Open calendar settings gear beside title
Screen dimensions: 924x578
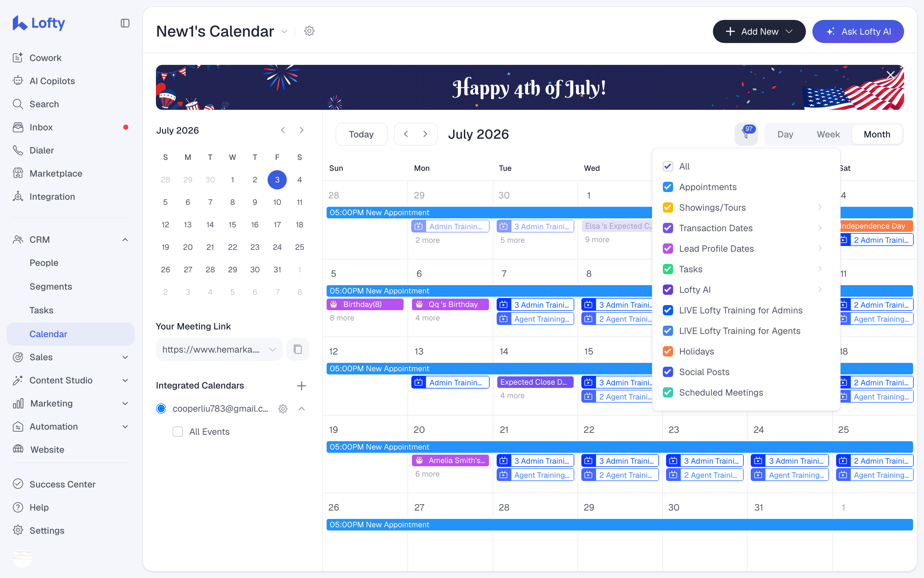pos(309,31)
